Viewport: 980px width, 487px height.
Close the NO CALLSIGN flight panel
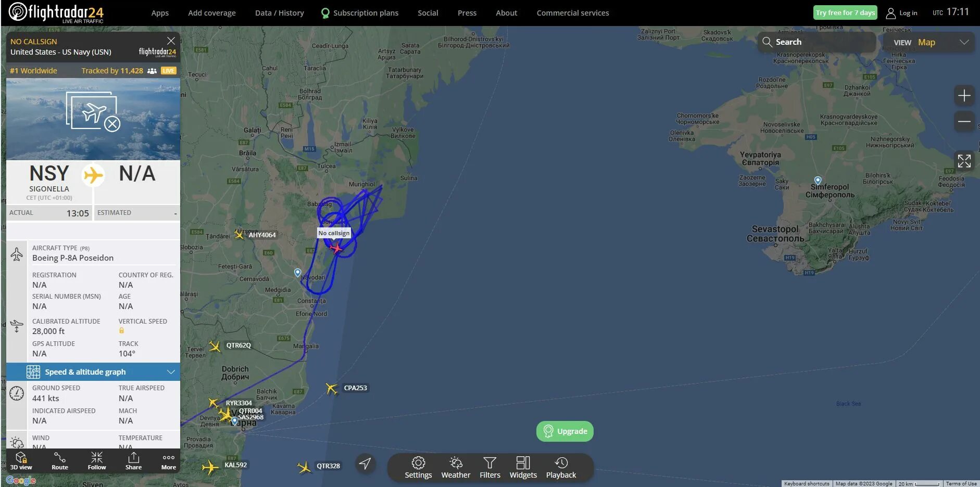pyautogui.click(x=171, y=41)
